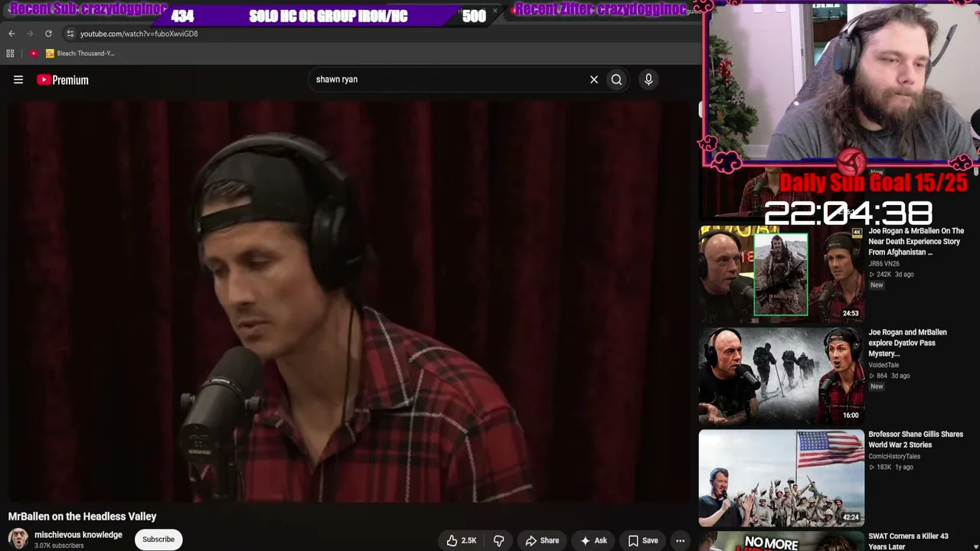Open the Bleach: Thousand-Y... bookmark

(x=80, y=53)
